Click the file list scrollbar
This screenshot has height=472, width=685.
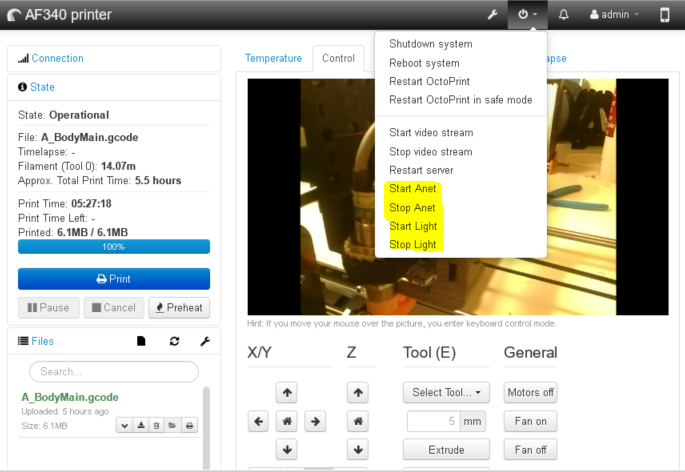point(206,426)
